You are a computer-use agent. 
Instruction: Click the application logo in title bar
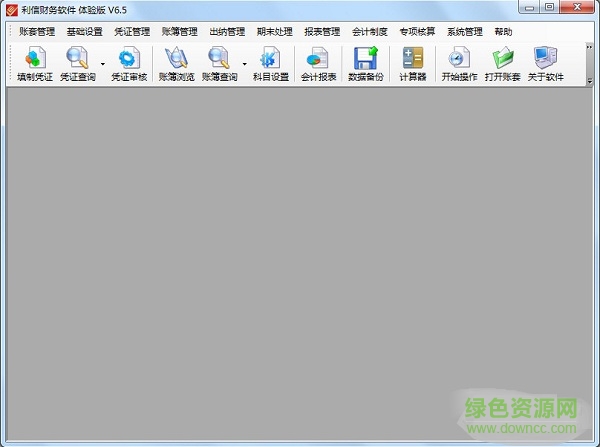click(12, 10)
